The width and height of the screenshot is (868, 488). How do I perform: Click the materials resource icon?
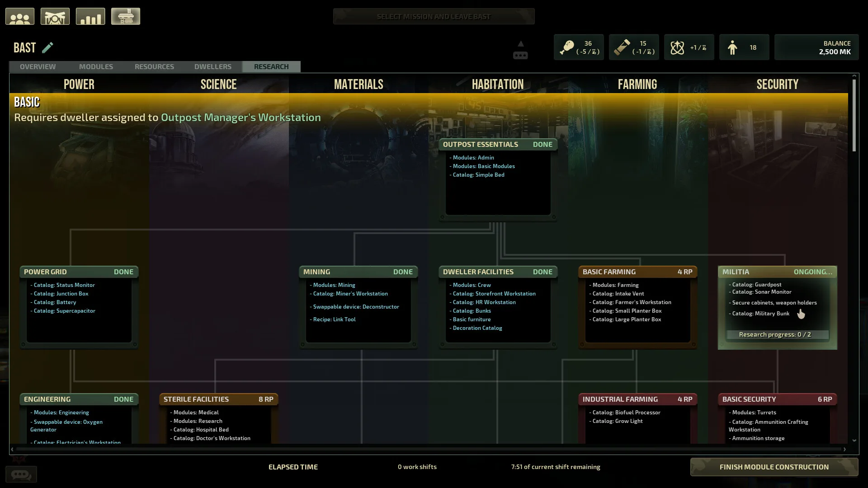pyautogui.click(x=622, y=47)
